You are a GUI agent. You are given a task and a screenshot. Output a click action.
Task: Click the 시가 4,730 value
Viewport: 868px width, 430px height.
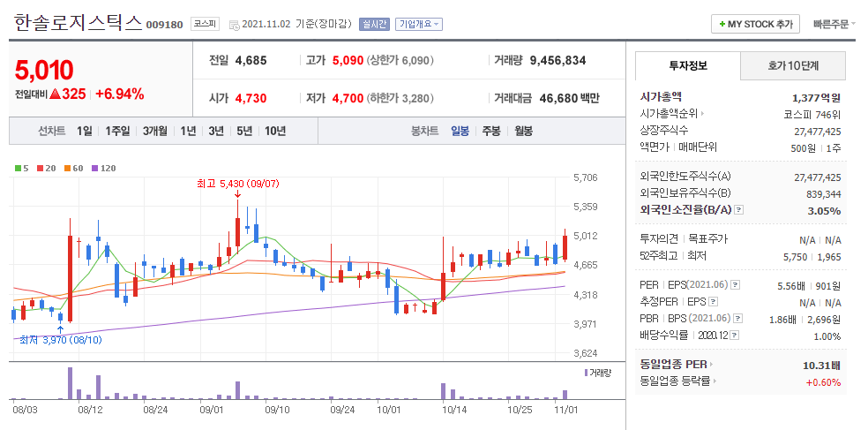coord(251,99)
